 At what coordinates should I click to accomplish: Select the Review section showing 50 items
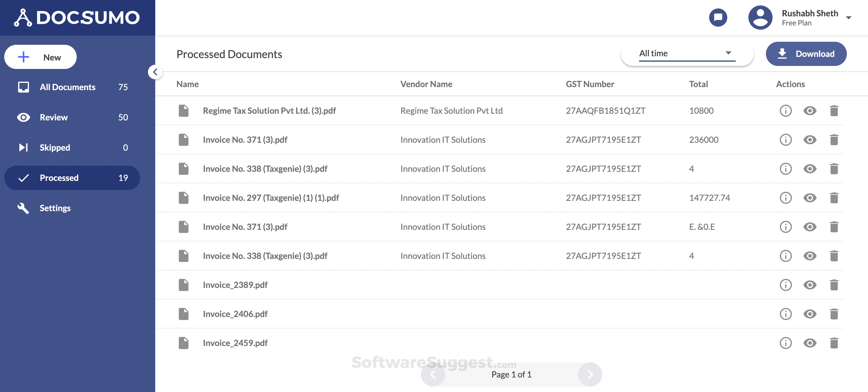point(54,117)
